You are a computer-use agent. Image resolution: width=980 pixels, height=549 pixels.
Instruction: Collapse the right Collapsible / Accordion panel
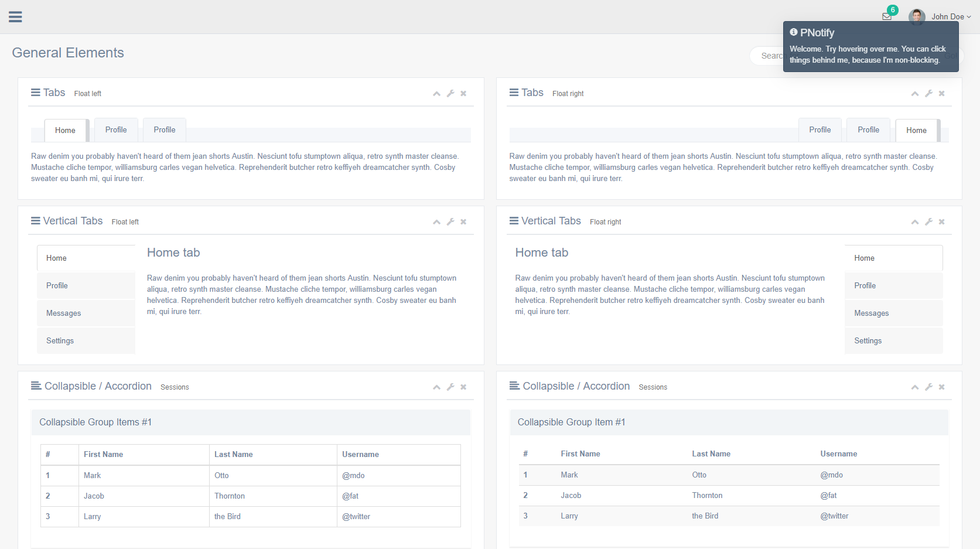915,387
